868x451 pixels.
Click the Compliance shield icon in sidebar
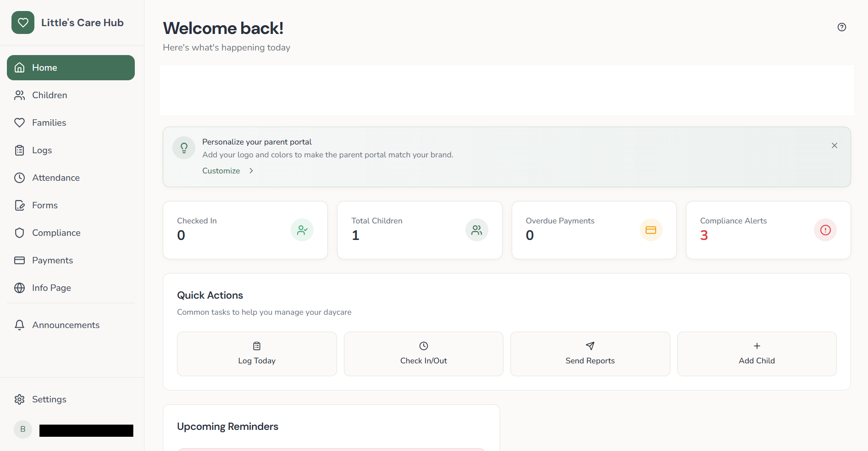coord(19,233)
